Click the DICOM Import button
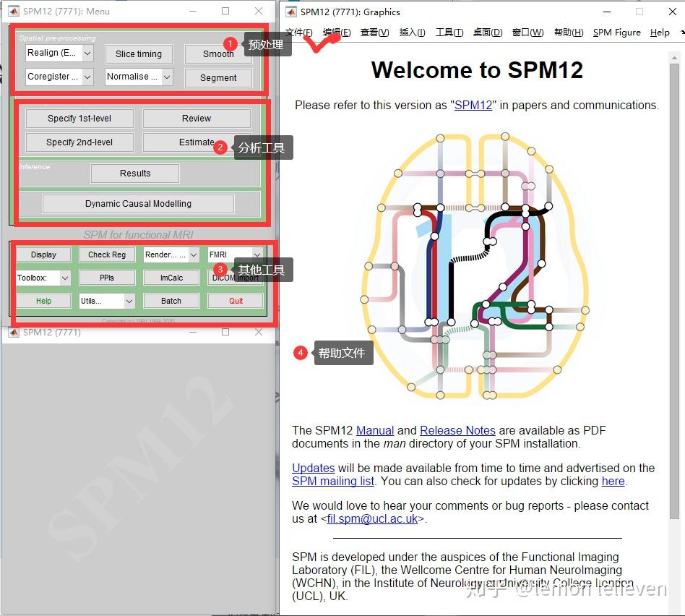685x616 pixels. coord(236,278)
